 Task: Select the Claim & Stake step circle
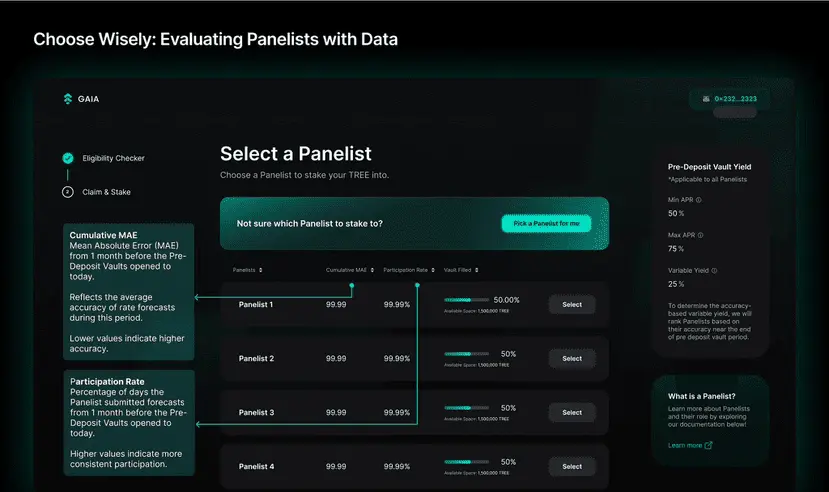pos(68,192)
